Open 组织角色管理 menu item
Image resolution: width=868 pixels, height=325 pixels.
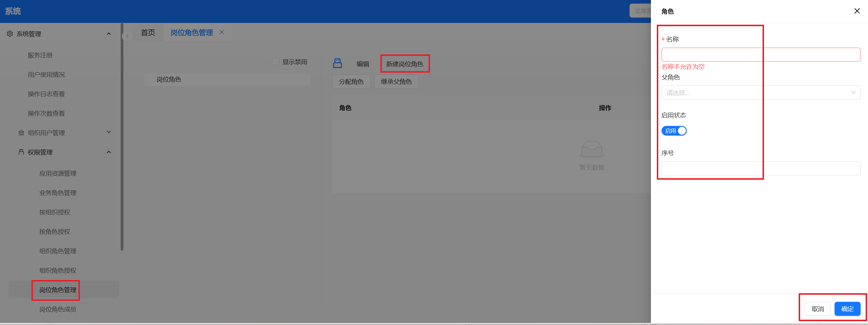click(58, 251)
